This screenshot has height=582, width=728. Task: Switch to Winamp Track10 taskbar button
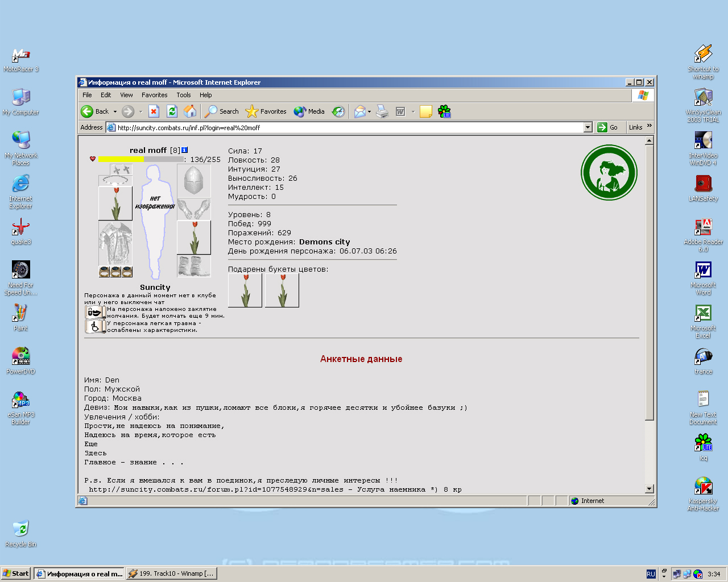(171, 573)
